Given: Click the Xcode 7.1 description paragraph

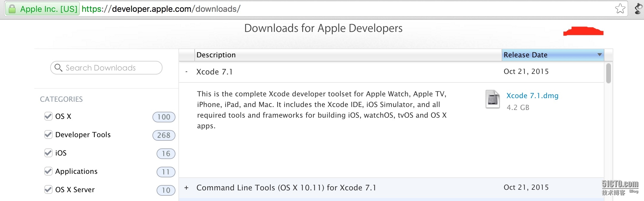Looking at the screenshot, I should click(322, 110).
